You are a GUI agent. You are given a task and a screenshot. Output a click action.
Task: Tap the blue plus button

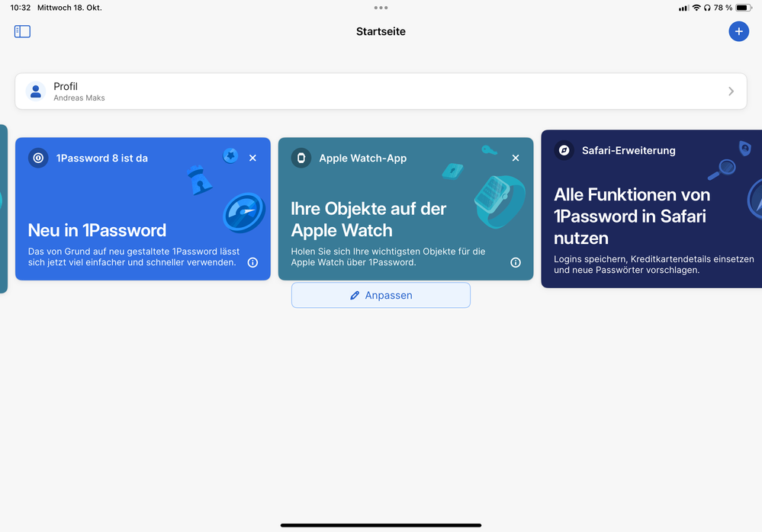pyautogui.click(x=738, y=31)
